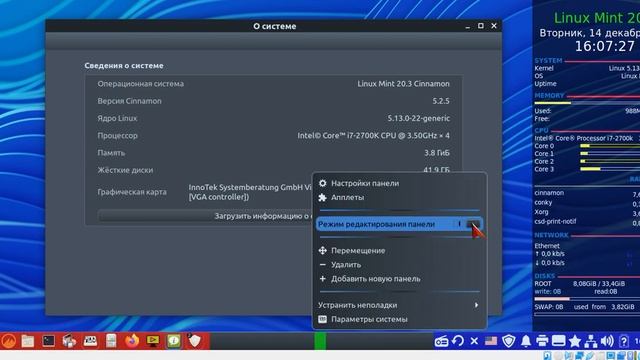Maximize the О системе window
Screen dimensions: 640x360
point(481,26)
